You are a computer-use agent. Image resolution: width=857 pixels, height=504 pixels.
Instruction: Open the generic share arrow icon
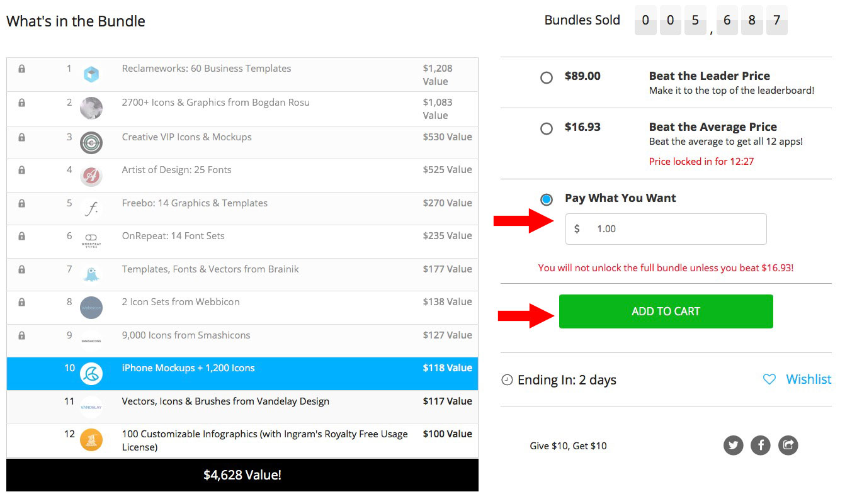(788, 445)
